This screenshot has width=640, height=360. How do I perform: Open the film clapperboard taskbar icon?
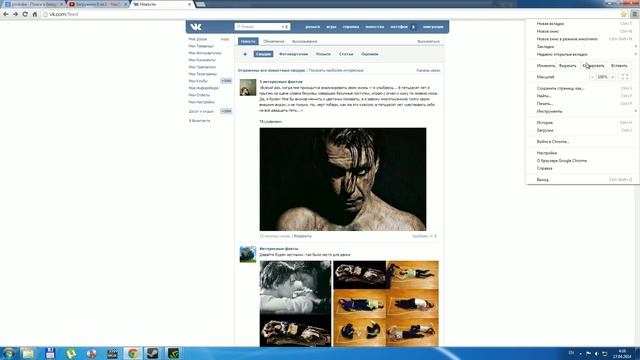[x=112, y=353]
